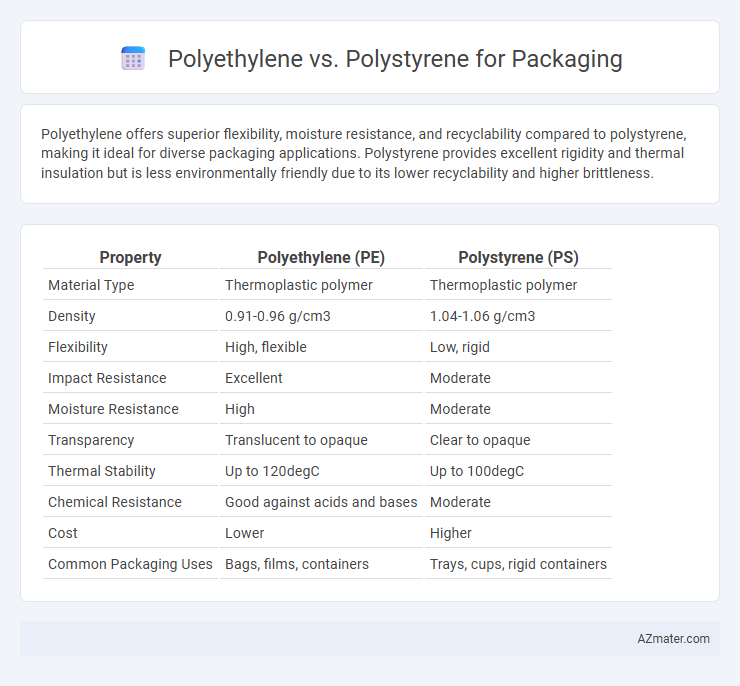Click the Lower cost cell
This screenshot has height=686, width=740.
244,533
